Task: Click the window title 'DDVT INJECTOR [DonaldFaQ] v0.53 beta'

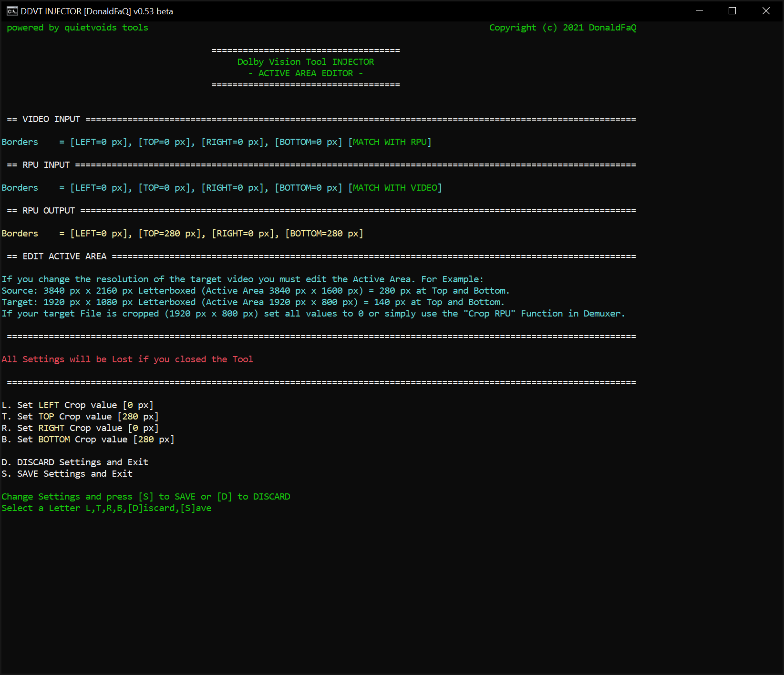Action: point(97,11)
